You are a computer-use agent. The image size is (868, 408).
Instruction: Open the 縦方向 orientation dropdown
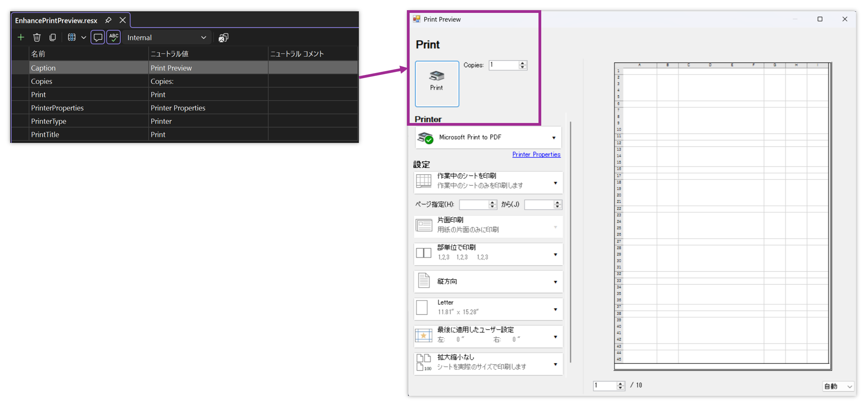click(x=488, y=282)
